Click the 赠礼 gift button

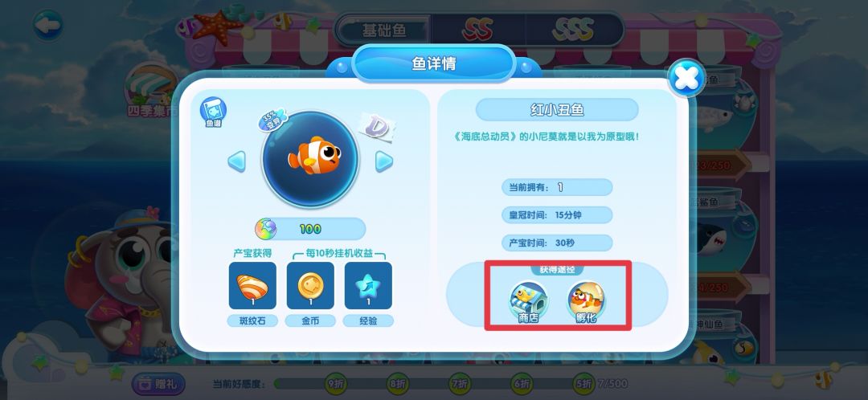point(158,384)
